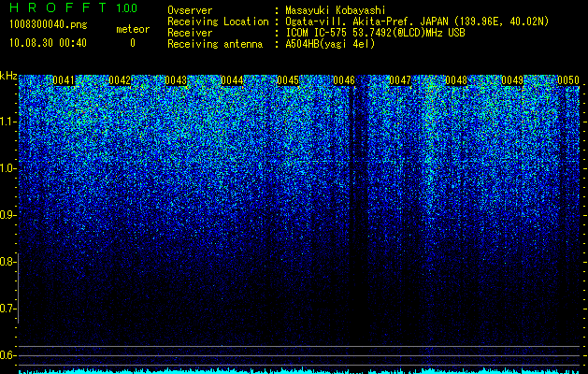Click the ICOM IC-575 receiver value
The height and width of the screenshot is (374, 588).
click(375, 33)
